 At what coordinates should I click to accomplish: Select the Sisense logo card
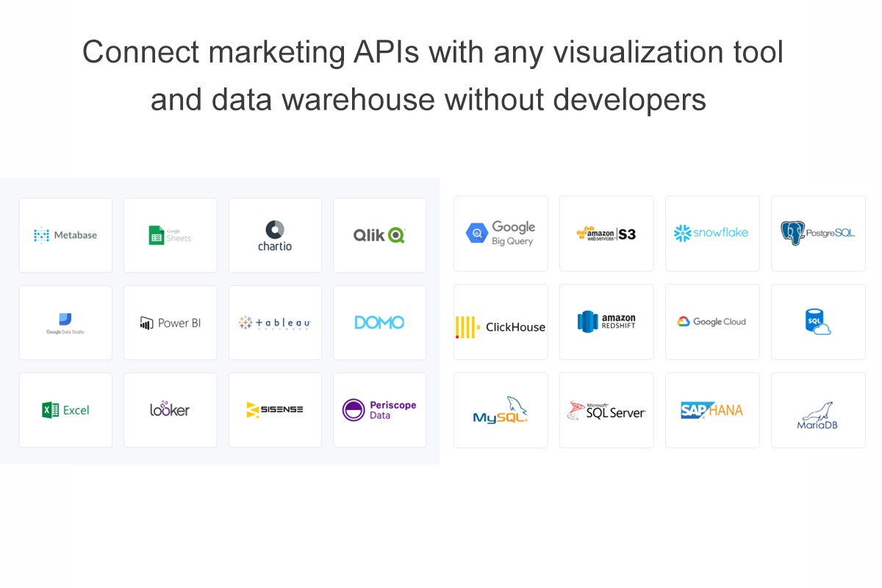[275, 410]
